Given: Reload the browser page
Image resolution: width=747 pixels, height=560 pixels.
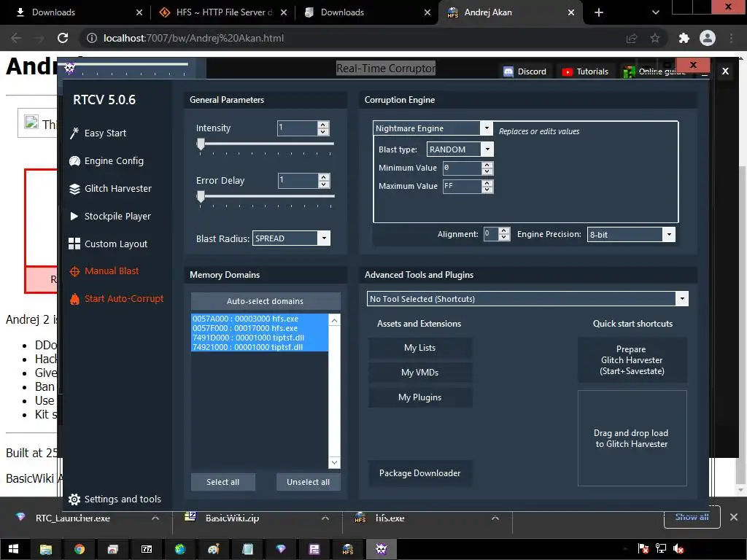Looking at the screenshot, I should tap(63, 38).
